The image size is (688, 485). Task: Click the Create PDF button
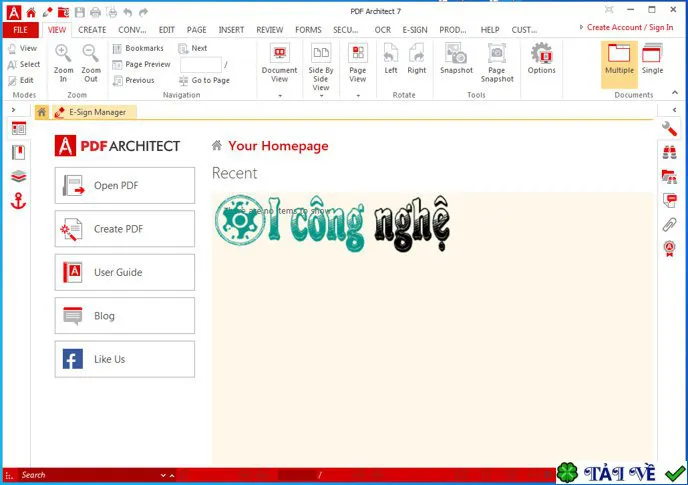pos(125,229)
